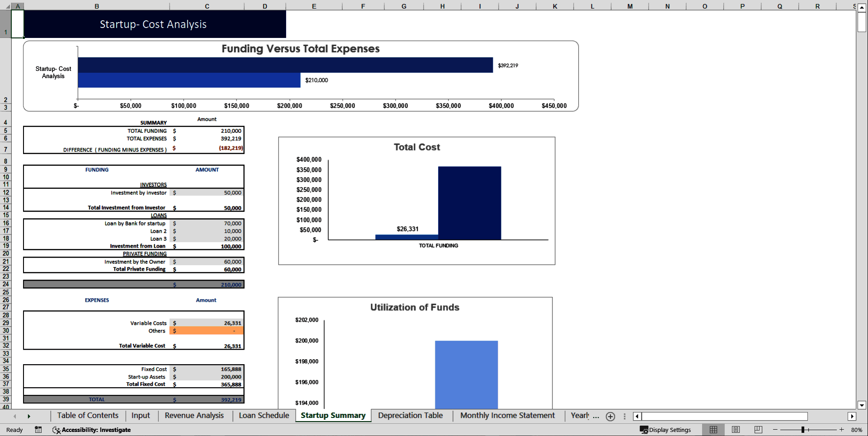Switch to Normal view in the status bar

[x=713, y=430]
